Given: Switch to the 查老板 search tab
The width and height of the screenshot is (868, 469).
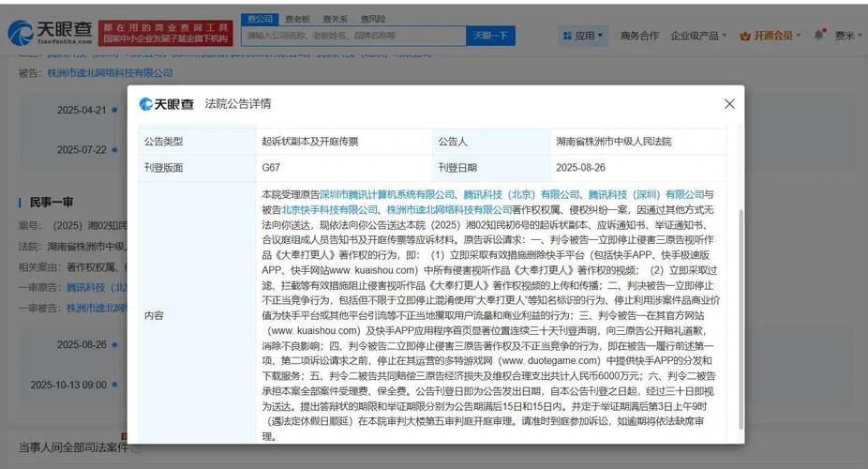Looking at the screenshot, I should pyautogui.click(x=297, y=18).
